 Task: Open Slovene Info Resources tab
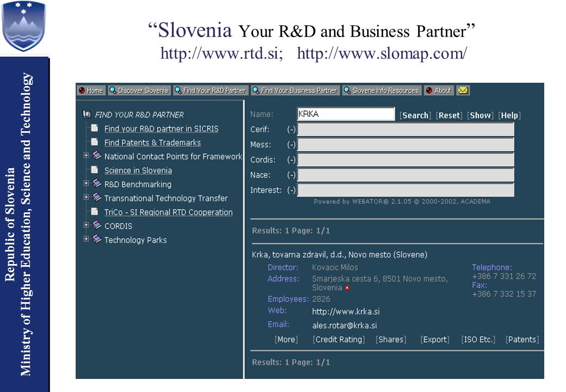(x=382, y=90)
